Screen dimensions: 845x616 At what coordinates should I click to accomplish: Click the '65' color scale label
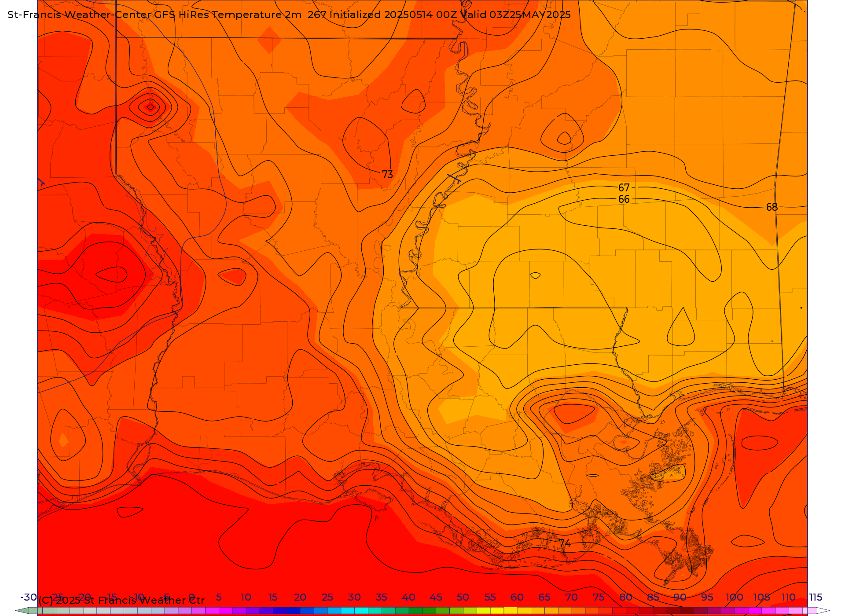pyautogui.click(x=544, y=597)
